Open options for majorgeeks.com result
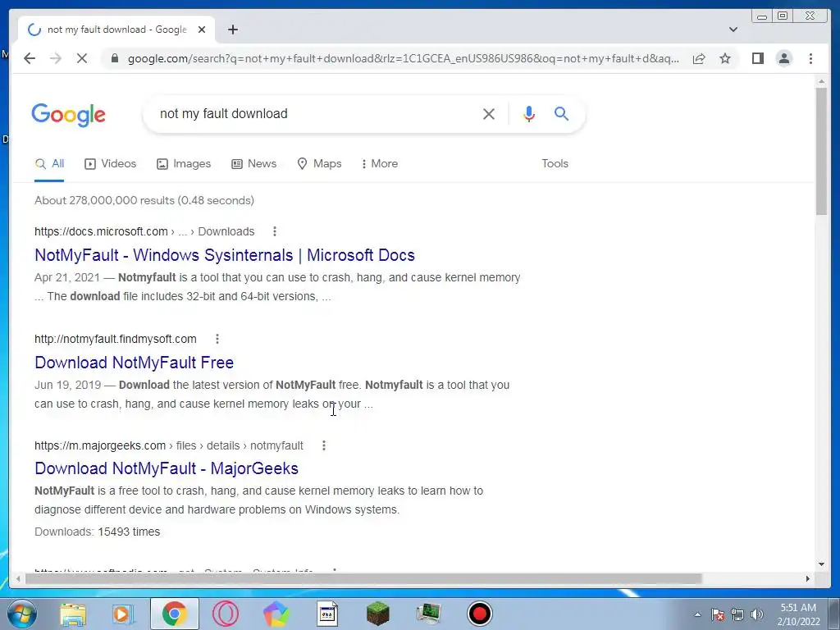Image resolution: width=840 pixels, height=630 pixels. pos(323,445)
